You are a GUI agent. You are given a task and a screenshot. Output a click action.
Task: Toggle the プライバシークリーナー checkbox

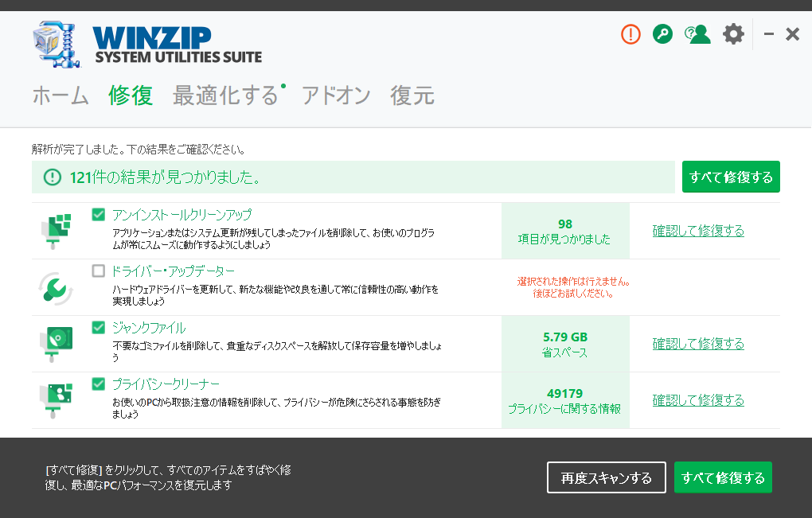tap(99, 384)
